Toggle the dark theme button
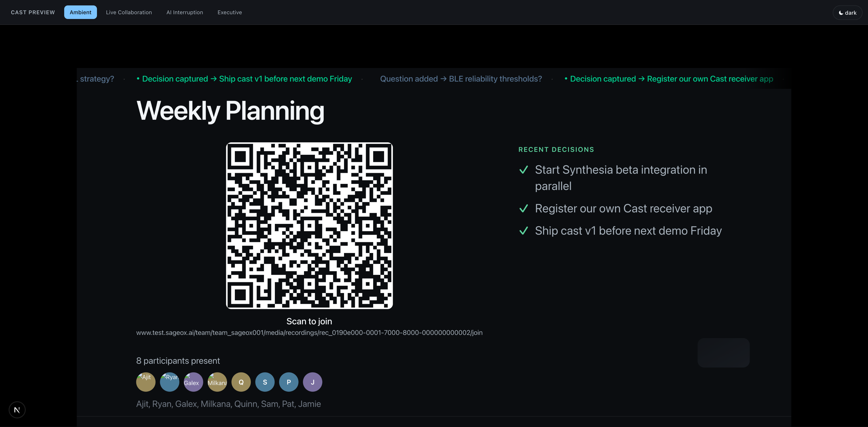 [847, 13]
